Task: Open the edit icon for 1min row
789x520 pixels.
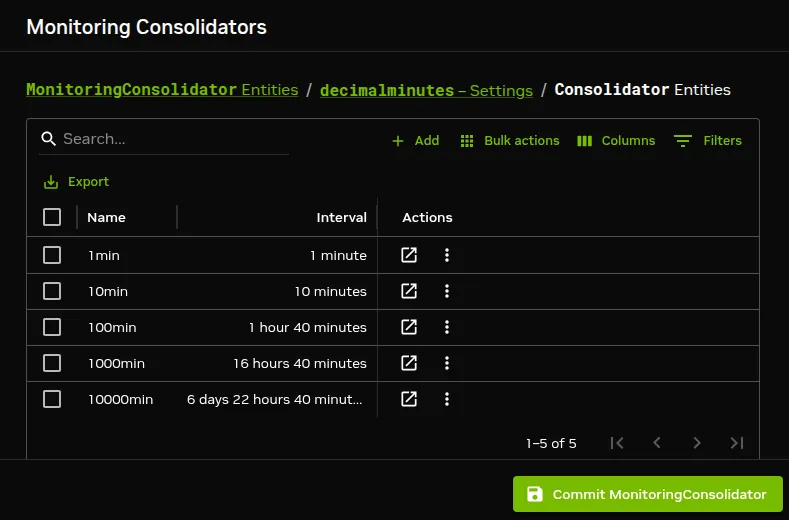Action: pyautogui.click(x=409, y=255)
